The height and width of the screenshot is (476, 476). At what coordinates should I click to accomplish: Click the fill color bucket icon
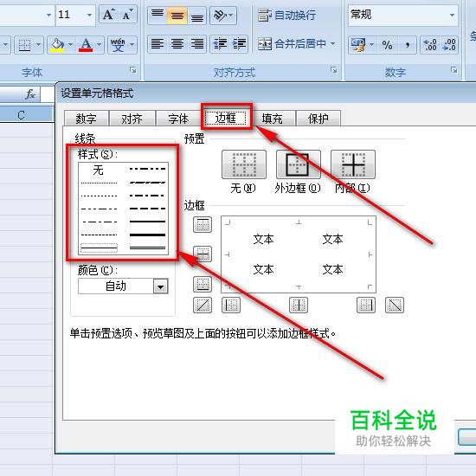click(57, 45)
